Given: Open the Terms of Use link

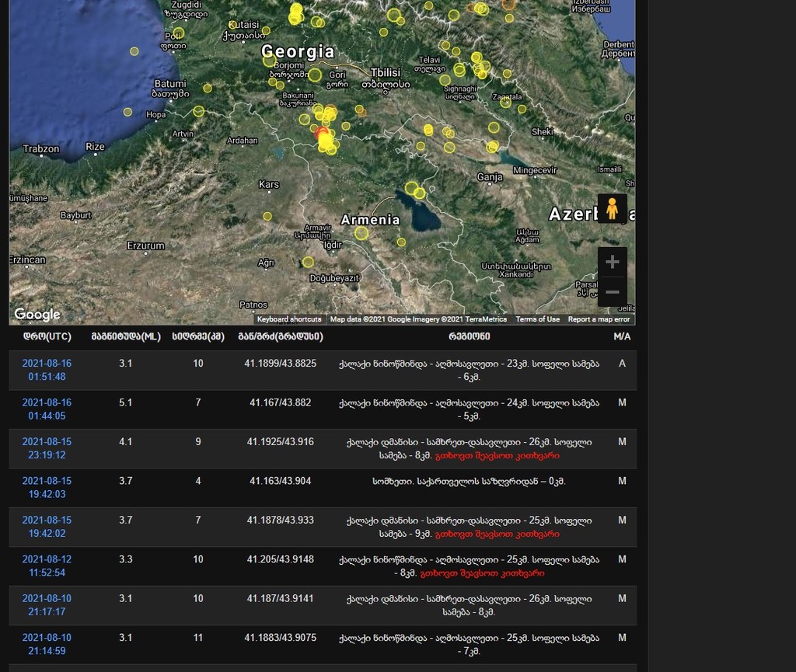Looking at the screenshot, I should click(x=537, y=319).
